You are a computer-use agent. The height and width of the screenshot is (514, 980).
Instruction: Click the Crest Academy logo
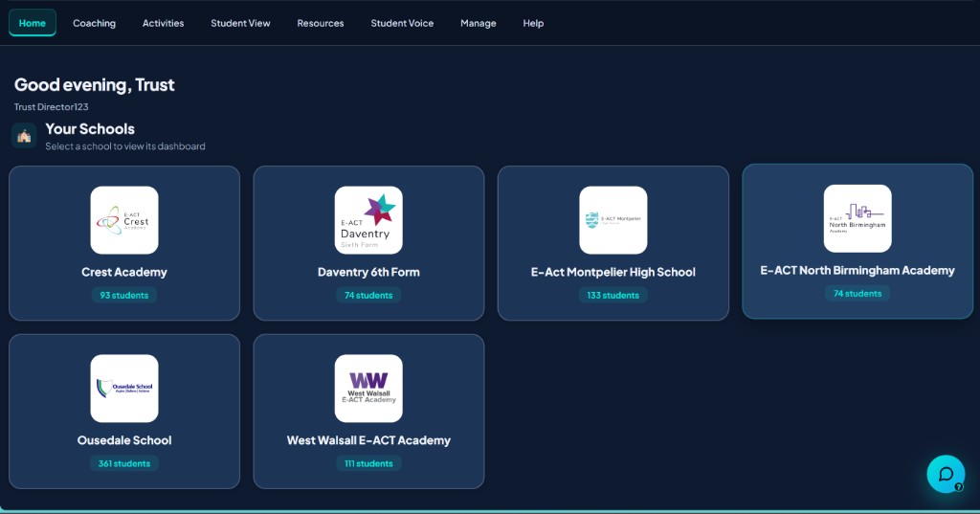click(x=124, y=220)
